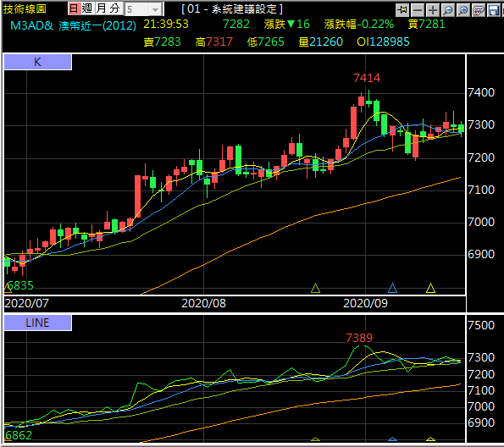This screenshot has width=504, height=447.
Task: Open the 01 - 系統建議設定 preset selector
Action: 232,9
